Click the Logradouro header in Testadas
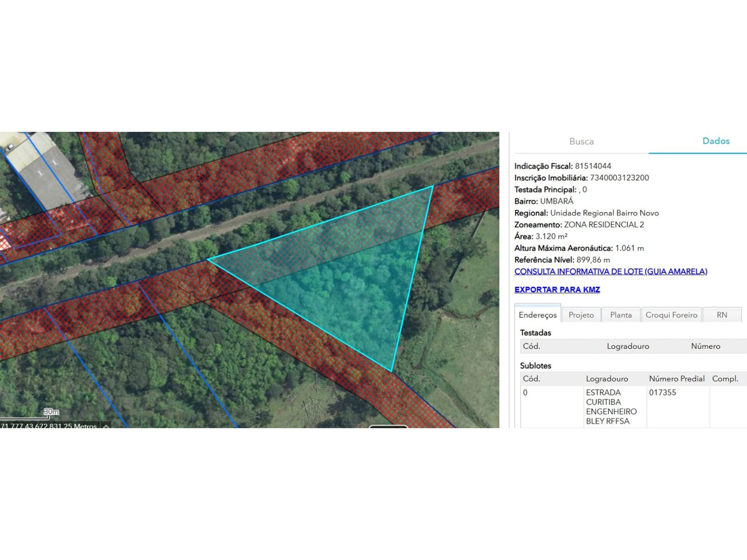 click(x=628, y=346)
